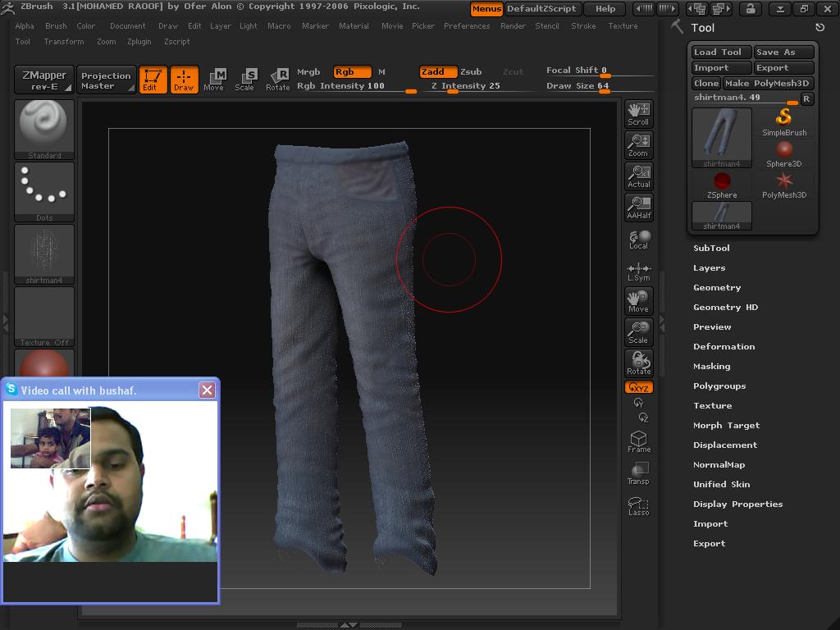
Task: Expand the Morph Target section
Action: tap(727, 426)
